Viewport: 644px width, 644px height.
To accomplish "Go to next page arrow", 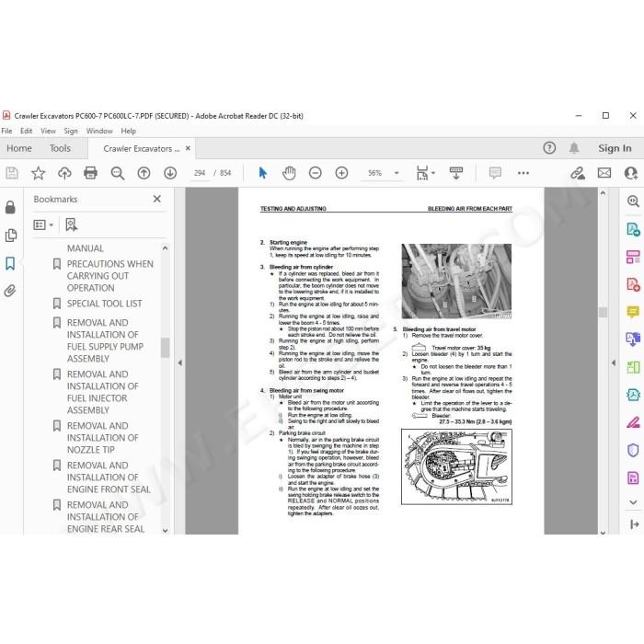I will click(170, 173).
